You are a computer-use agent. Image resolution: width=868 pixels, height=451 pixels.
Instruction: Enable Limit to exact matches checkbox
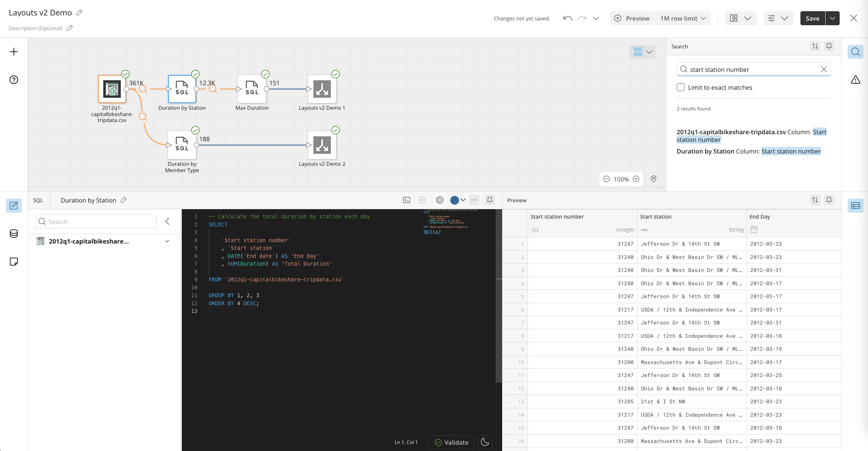coord(680,88)
